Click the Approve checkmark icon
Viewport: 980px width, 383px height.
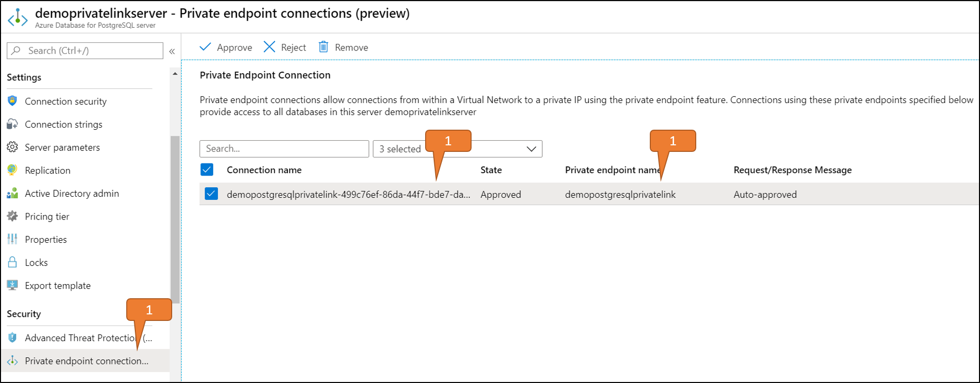tap(205, 47)
